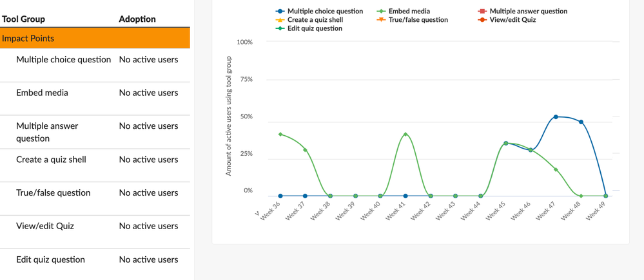Click Week 45 x-axis label

tap(497, 211)
